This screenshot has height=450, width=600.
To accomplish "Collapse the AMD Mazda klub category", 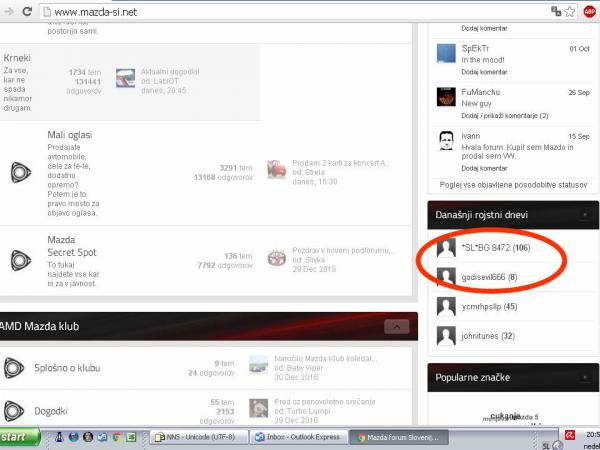I will [396, 326].
